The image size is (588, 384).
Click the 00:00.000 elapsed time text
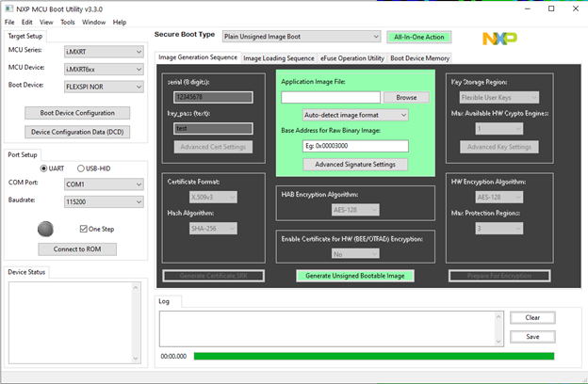173,357
